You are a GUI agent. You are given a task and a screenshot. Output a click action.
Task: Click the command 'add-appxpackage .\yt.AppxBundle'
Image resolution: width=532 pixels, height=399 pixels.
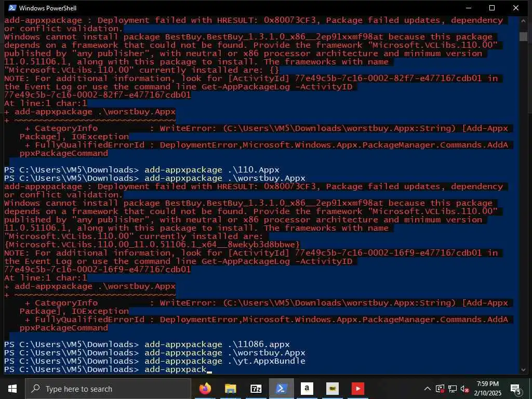coord(224,361)
